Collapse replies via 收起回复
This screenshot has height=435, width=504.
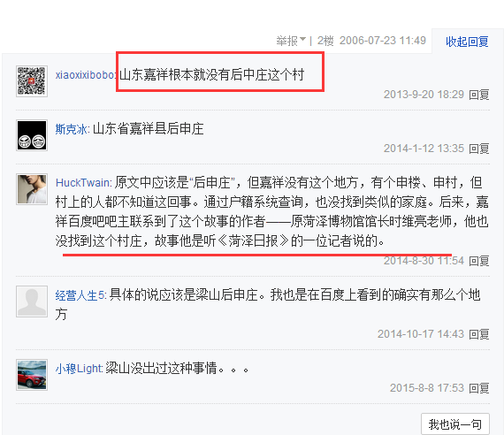click(467, 42)
